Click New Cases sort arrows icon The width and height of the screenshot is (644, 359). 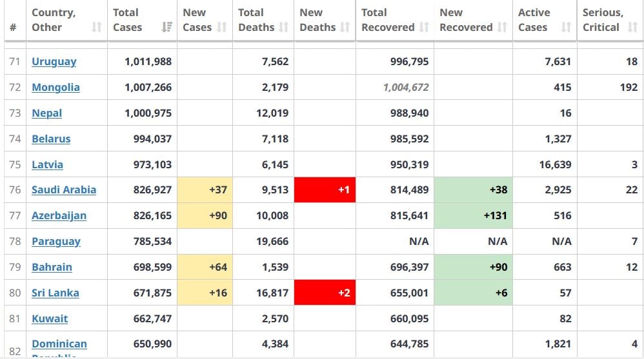[222, 27]
